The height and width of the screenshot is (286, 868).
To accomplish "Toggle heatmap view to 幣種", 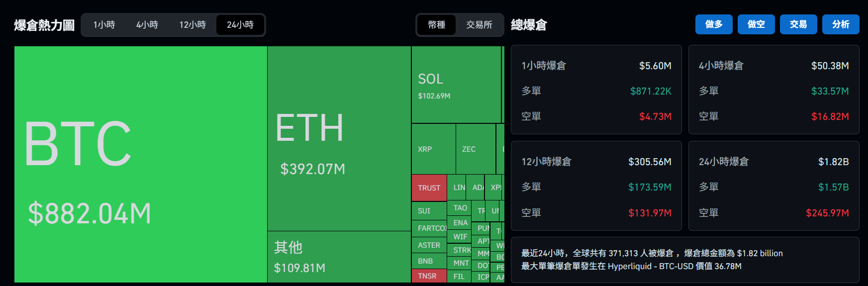I will coord(436,25).
